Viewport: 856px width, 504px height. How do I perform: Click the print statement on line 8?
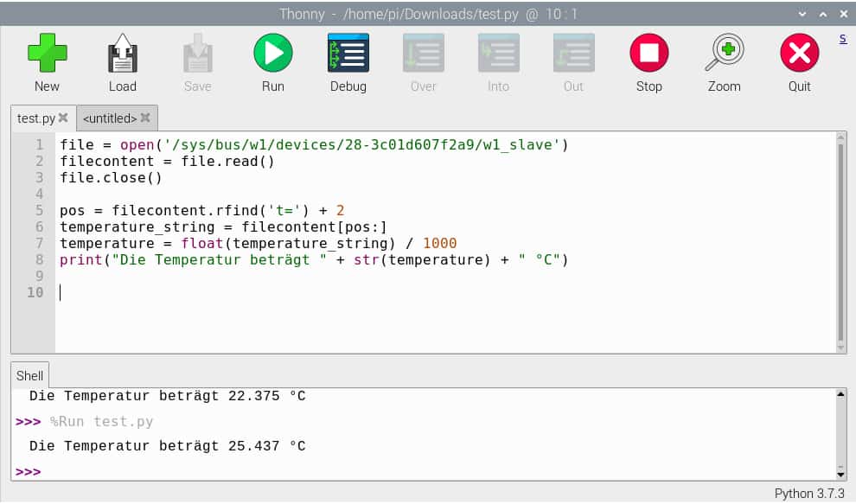tap(314, 259)
